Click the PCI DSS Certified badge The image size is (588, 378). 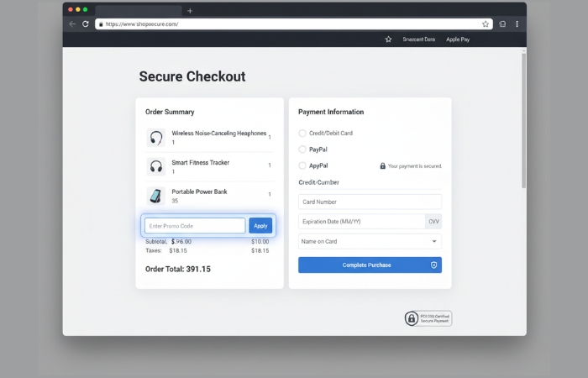click(428, 318)
